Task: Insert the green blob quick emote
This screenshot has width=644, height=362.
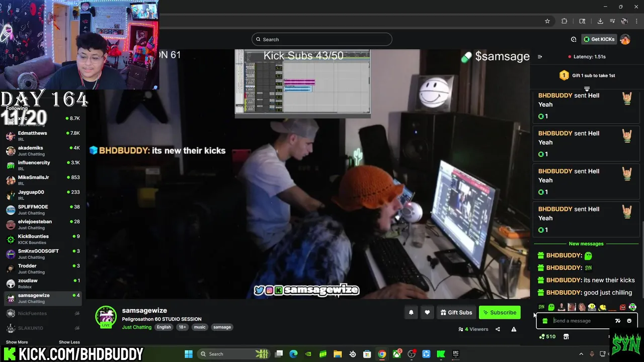Action: click(551, 307)
